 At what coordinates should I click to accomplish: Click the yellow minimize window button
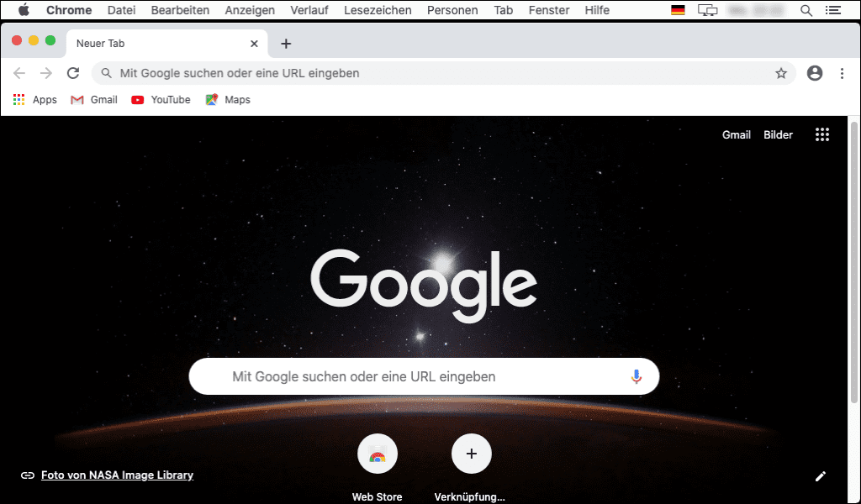(34, 40)
